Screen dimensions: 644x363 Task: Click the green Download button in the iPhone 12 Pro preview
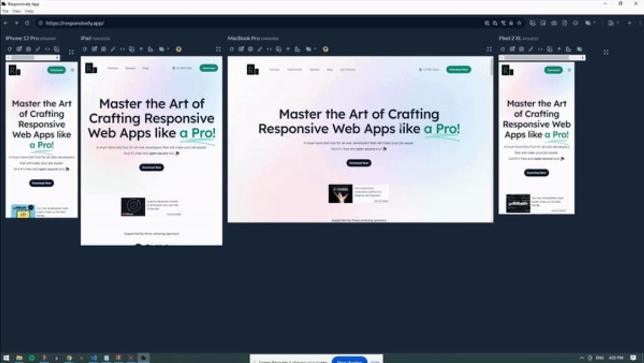tap(56, 70)
